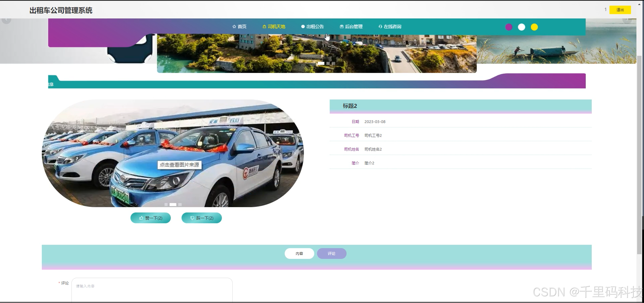644x303 pixels.
Task: Click the white circle theme swatch
Action: pyautogui.click(x=521, y=27)
